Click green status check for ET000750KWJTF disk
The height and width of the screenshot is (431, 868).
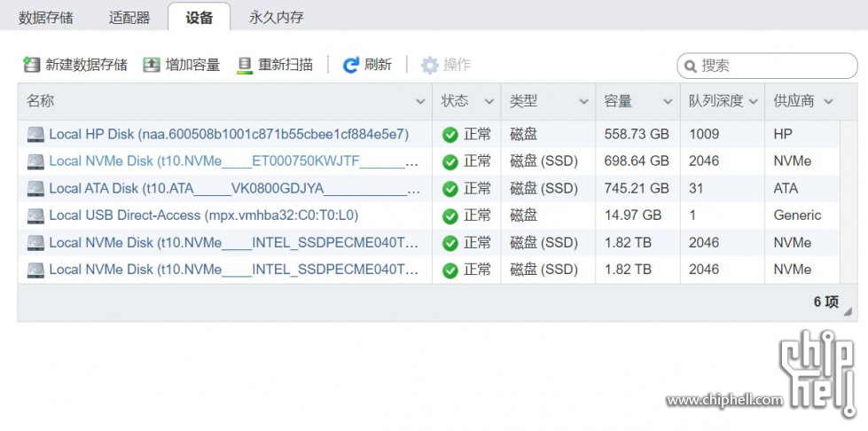(x=450, y=161)
